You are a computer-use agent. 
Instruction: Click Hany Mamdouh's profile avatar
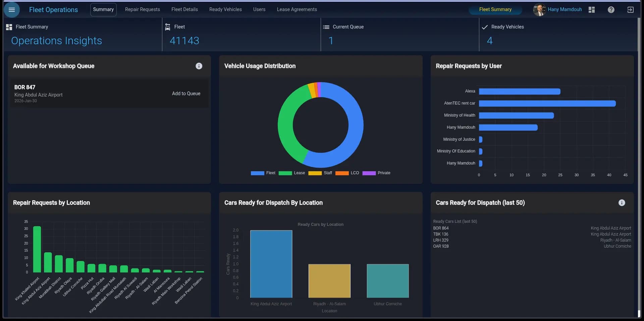(540, 10)
